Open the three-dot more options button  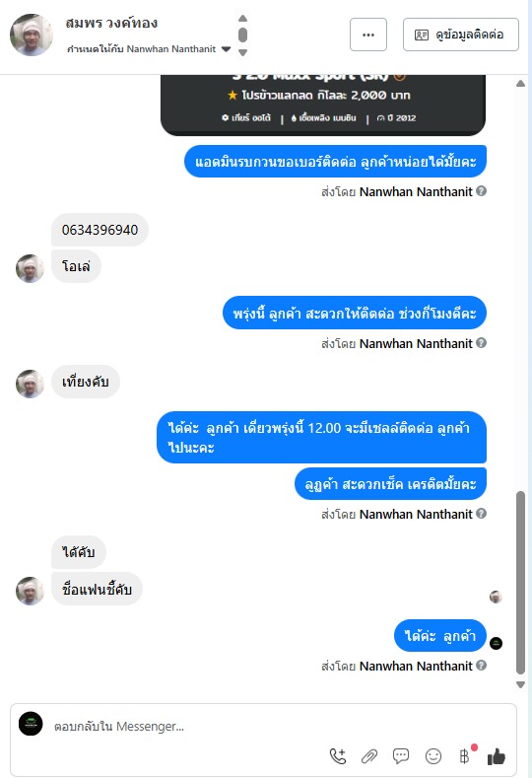(368, 35)
